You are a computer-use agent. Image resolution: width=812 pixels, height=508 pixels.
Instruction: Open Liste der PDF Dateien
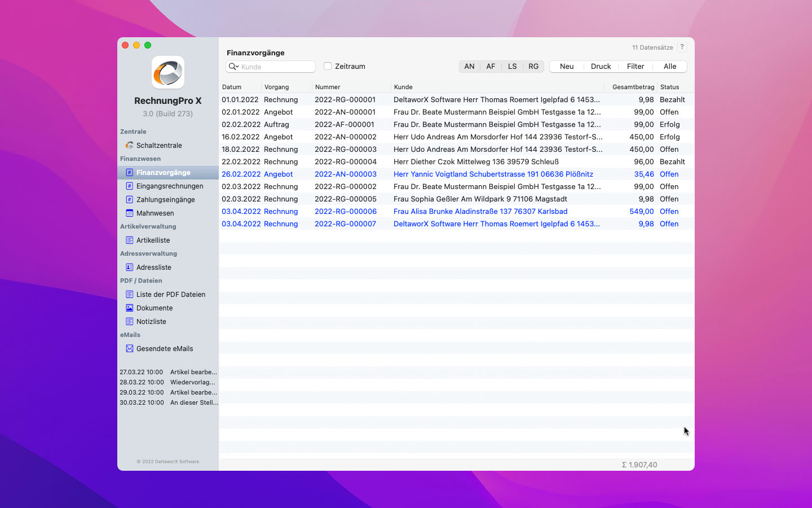[170, 294]
